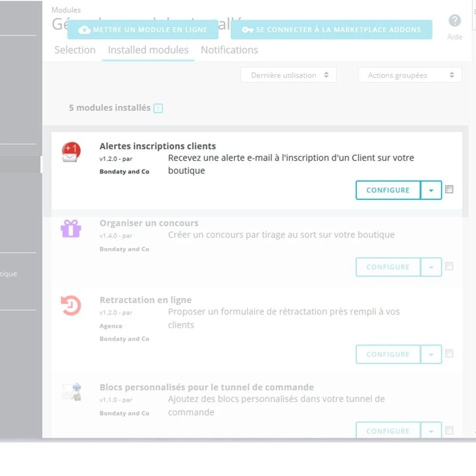
Task: Click the v1.1.0 - par version text
Action: point(116,400)
